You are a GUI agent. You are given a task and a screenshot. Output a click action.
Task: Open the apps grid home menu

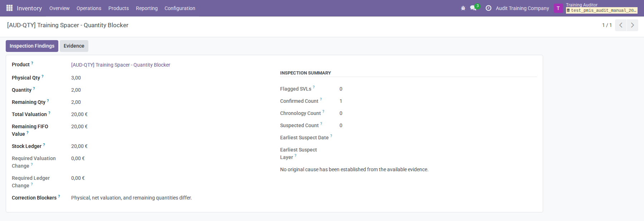[9, 8]
